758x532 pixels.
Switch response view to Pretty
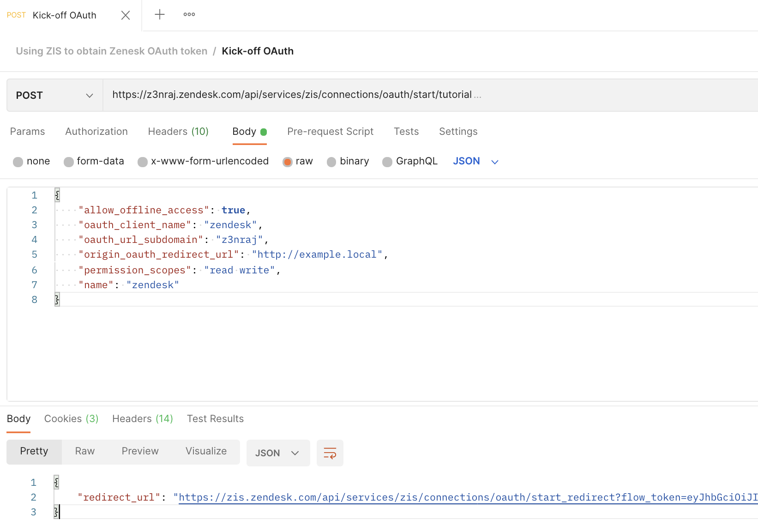coord(34,451)
